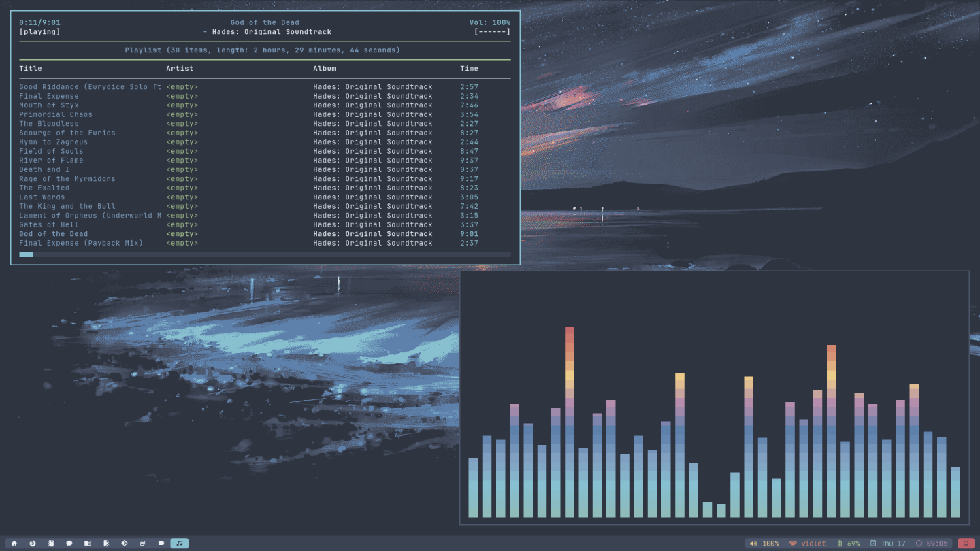The image size is (980, 551).
Task: Open the video camera workspace
Action: coord(161,544)
